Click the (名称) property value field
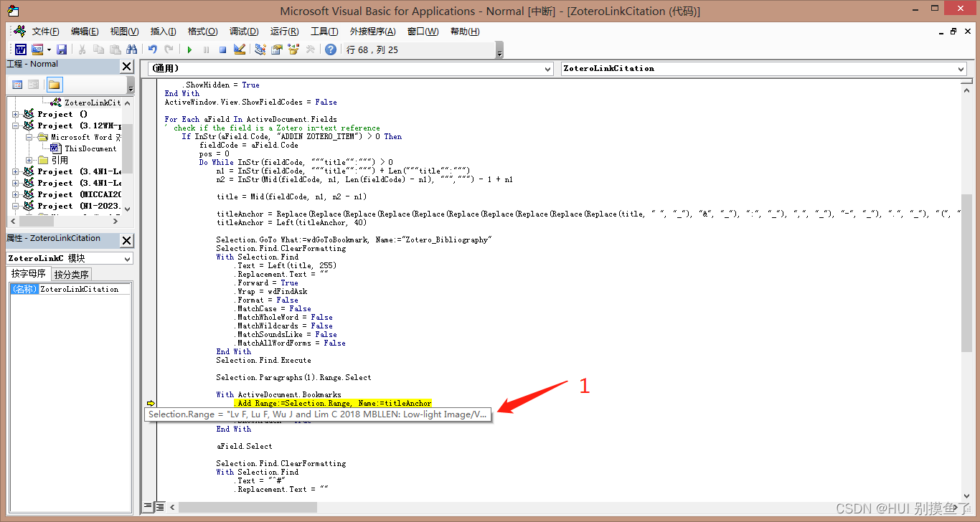 (x=85, y=289)
